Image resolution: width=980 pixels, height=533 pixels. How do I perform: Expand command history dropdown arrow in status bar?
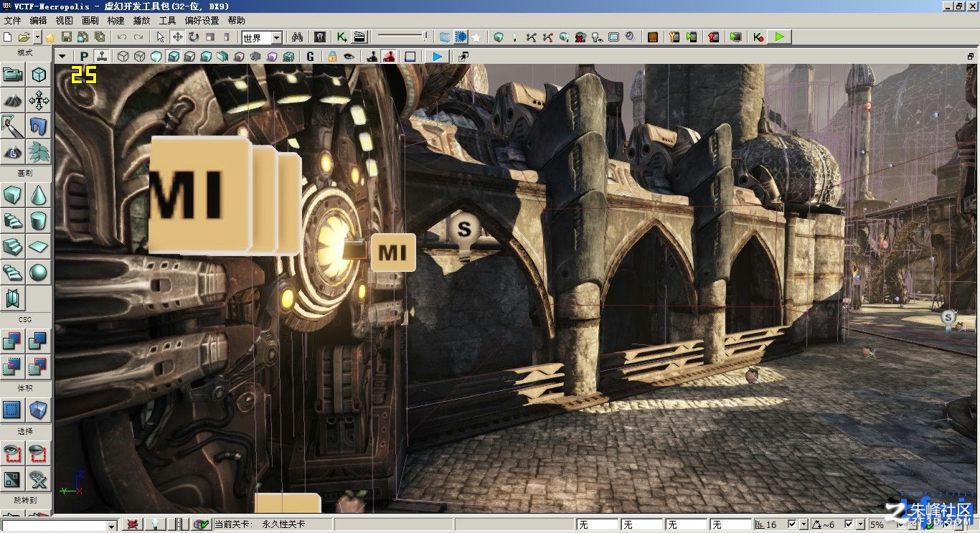coord(112,525)
